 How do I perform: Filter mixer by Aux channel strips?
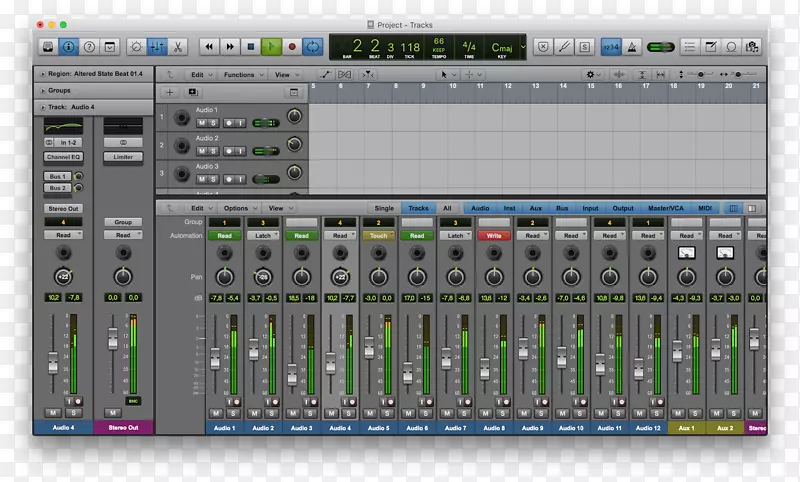536,208
